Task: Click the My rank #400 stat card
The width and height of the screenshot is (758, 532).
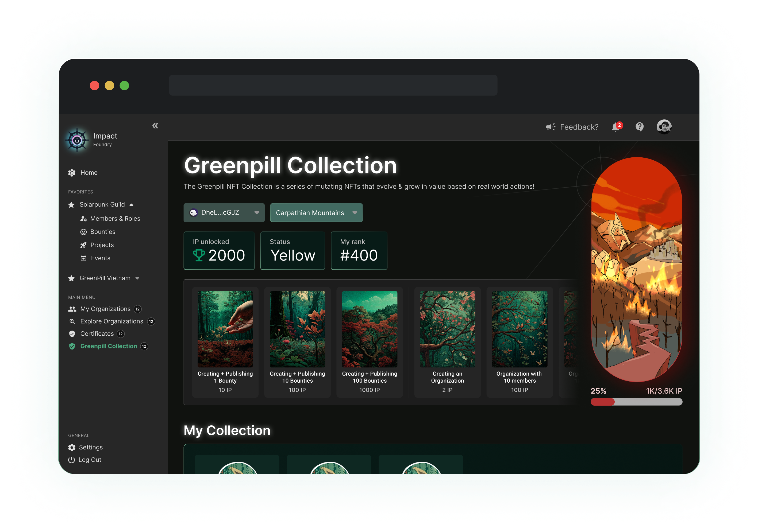Action: click(359, 250)
